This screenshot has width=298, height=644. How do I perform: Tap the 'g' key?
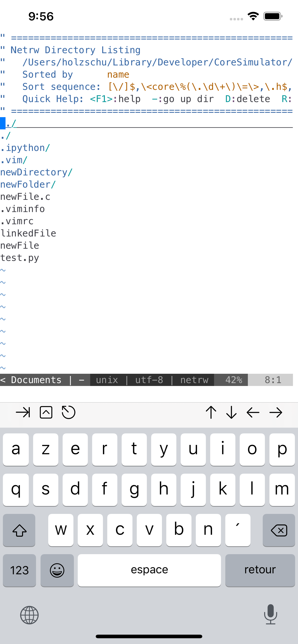pyautogui.click(x=134, y=490)
